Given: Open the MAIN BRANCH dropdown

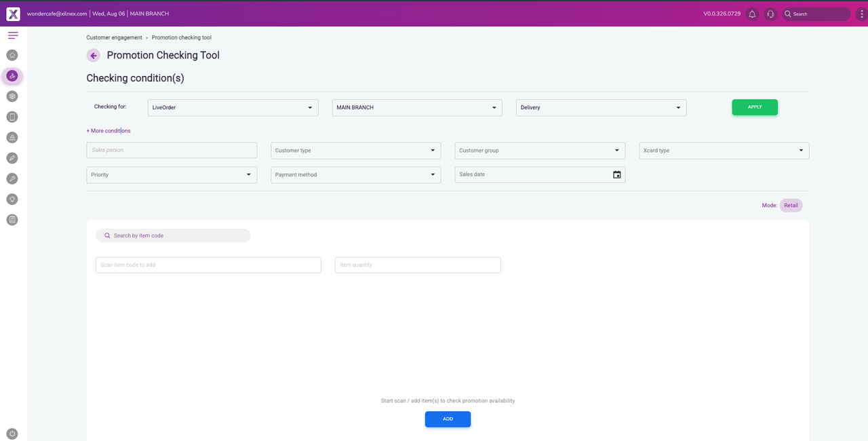Looking at the screenshot, I should coord(416,108).
